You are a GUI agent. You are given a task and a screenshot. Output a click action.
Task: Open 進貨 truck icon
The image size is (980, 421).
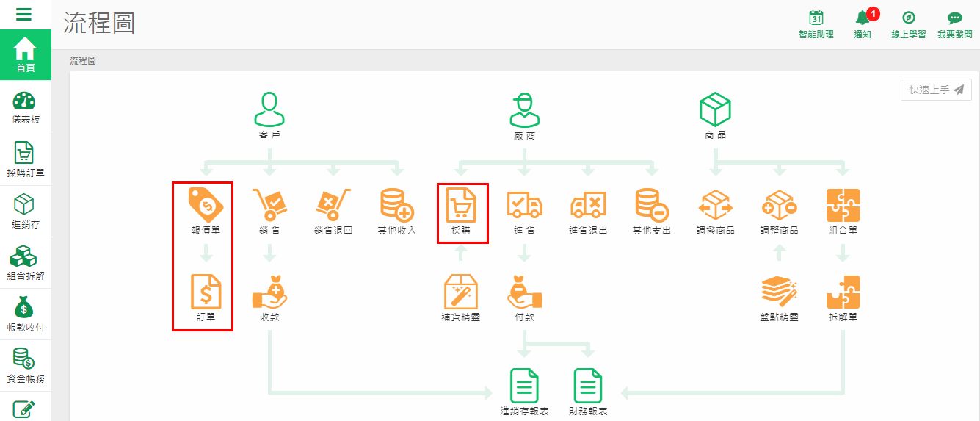tap(524, 205)
